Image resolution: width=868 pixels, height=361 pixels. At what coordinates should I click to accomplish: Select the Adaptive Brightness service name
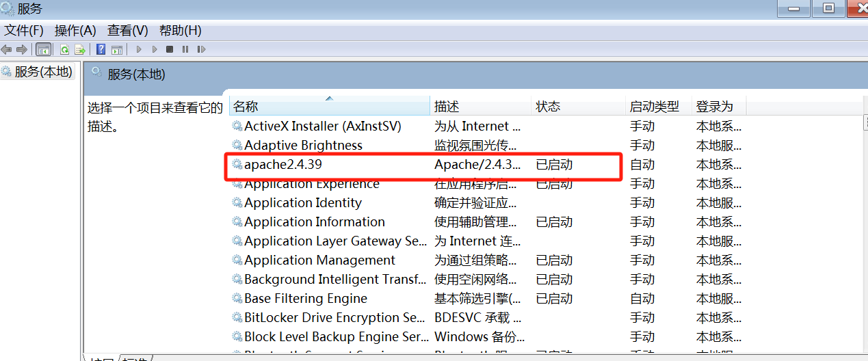pyautogui.click(x=303, y=145)
